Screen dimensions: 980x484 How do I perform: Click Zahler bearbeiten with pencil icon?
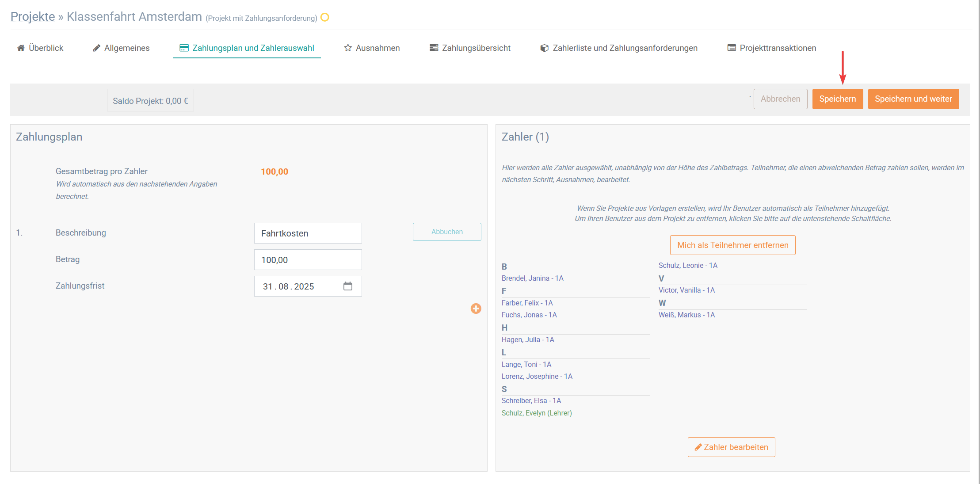coord(731,447)
